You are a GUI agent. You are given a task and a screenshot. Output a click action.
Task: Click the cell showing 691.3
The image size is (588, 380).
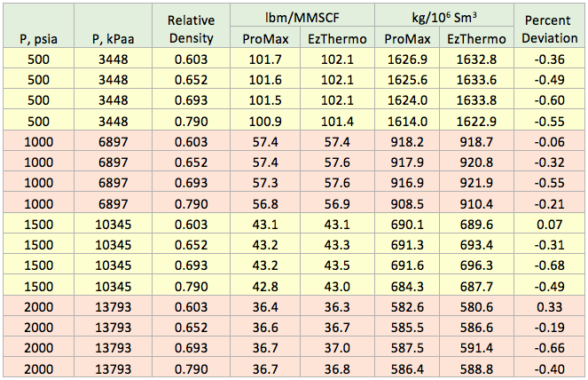click(407, 244)
